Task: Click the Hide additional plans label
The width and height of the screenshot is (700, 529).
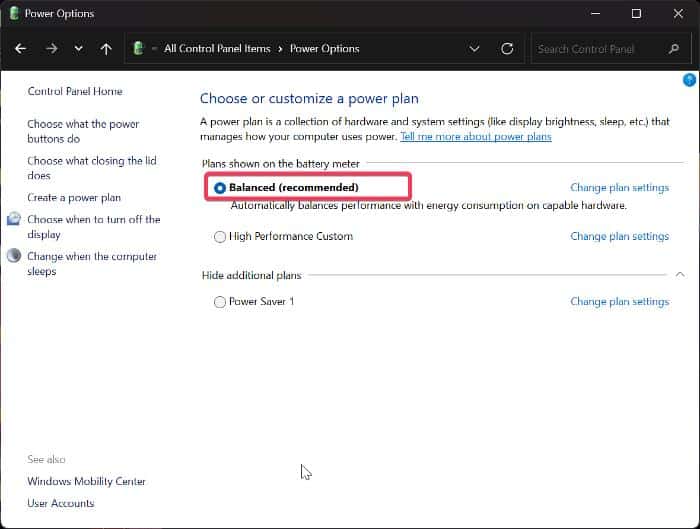Action: pyautogui.click(x=251, y=275)
